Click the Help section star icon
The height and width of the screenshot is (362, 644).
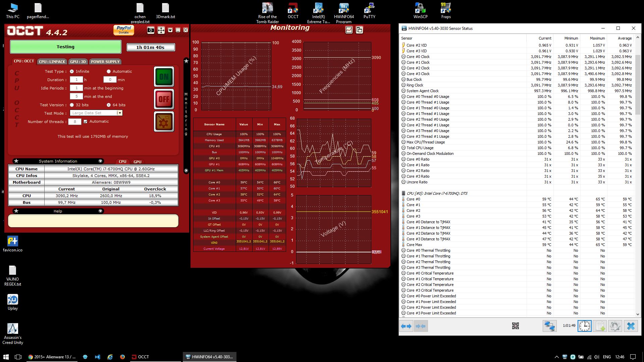[x=16, y=211]
